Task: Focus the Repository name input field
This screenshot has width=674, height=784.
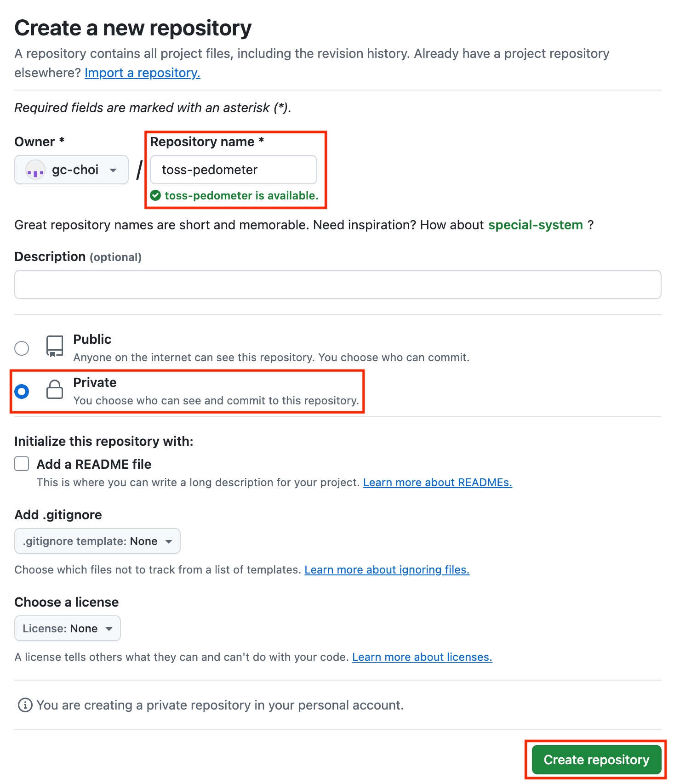Action: tap(234, 170)
